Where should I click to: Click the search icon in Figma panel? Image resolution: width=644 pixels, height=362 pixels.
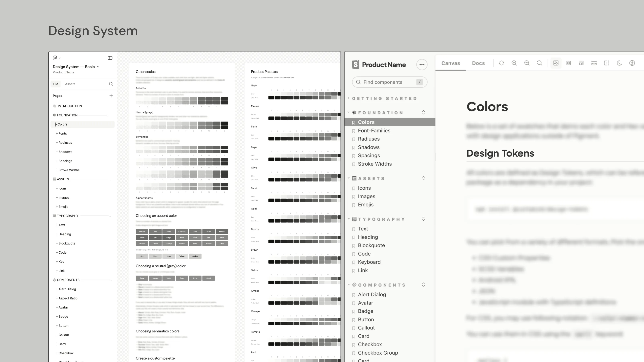(x=111, y=84)
